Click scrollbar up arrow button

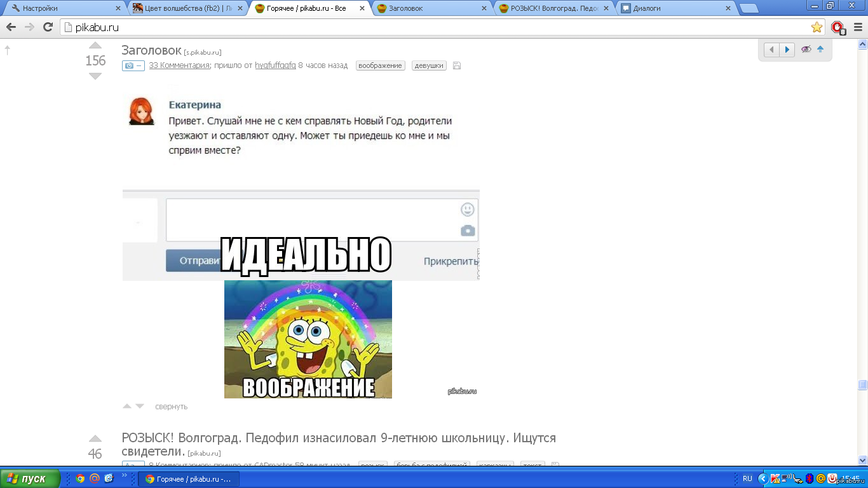862,44
